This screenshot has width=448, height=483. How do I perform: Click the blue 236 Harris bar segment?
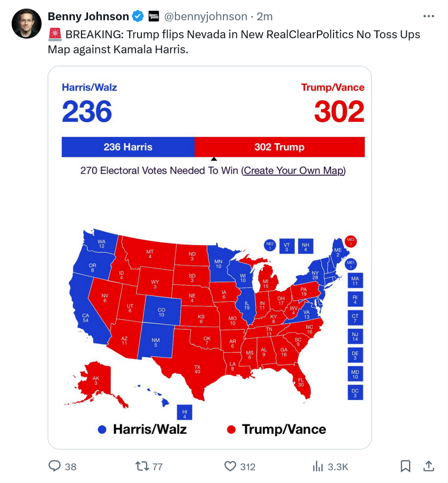128,147
